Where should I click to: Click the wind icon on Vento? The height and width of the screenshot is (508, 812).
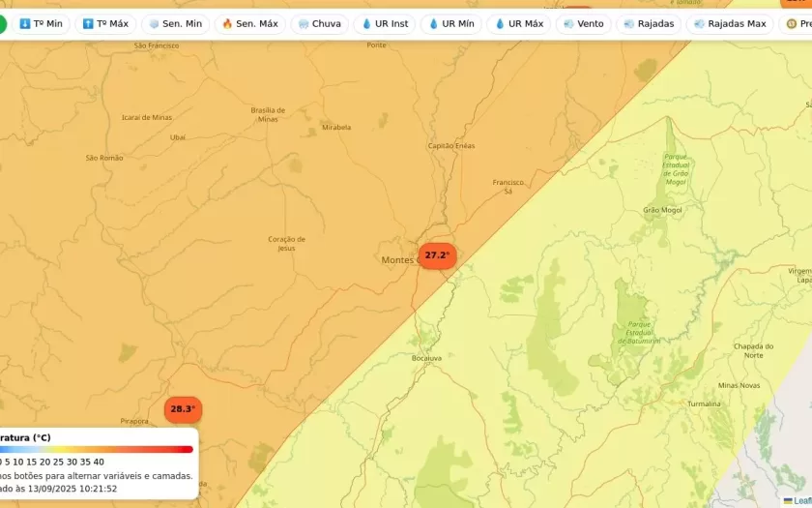[x=568, y=24]
